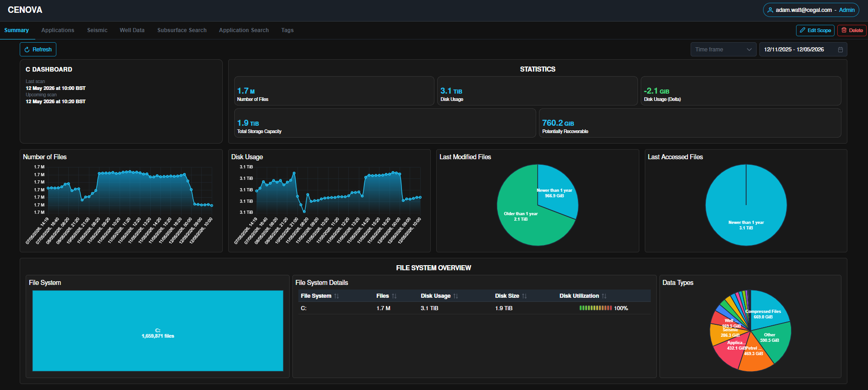Screen dimensions: 868x390
Task: Sort by File System column arrows
Action: [336, 296]
